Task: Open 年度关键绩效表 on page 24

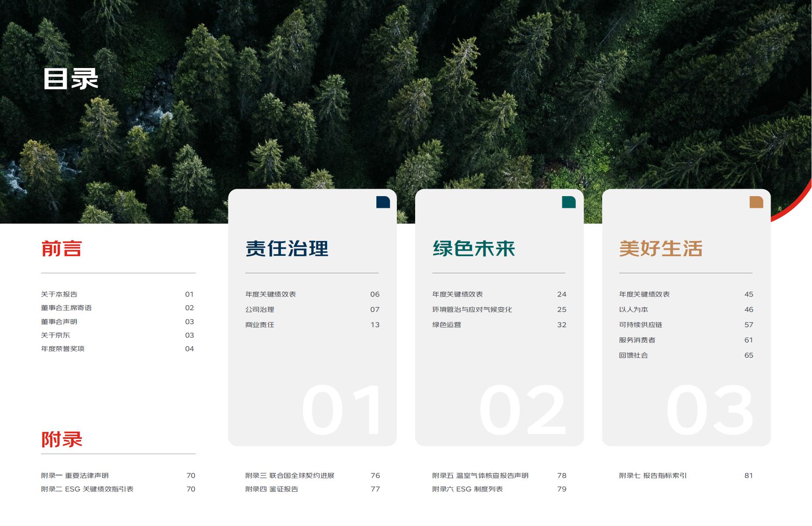Action: click(457, 294)
